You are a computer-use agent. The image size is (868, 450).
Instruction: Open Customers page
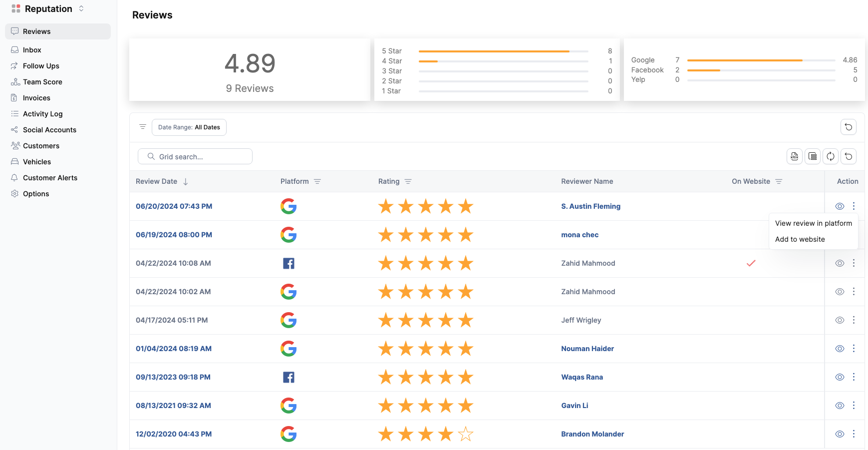click(41, 146)
